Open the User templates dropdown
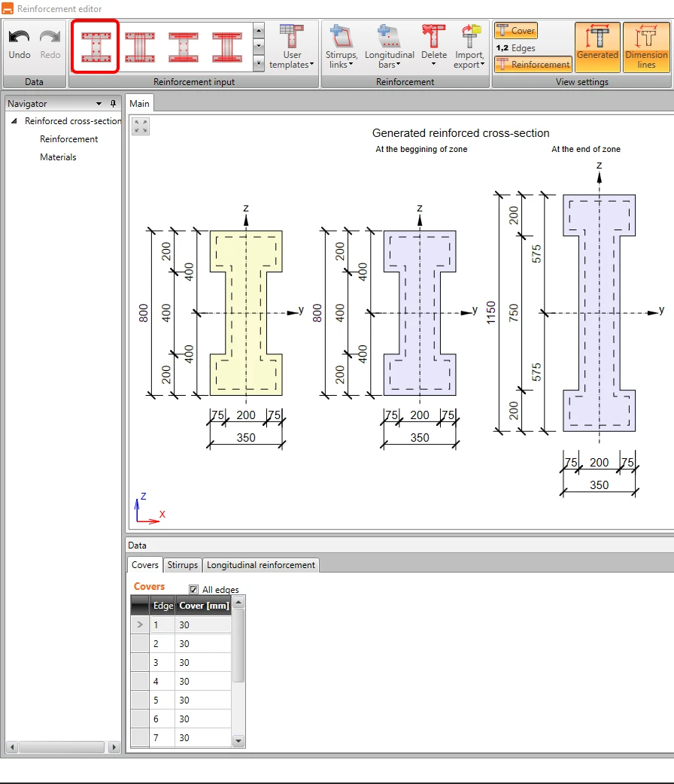Image resolution: width=674 pixels, height=784 pixels. point(292,47)
